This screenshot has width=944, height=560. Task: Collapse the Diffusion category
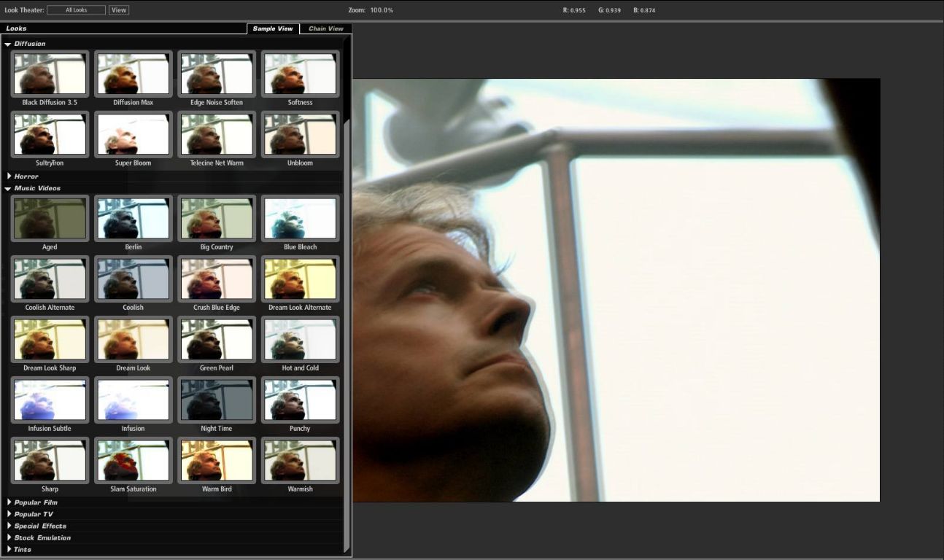click(x=7, y=44)
